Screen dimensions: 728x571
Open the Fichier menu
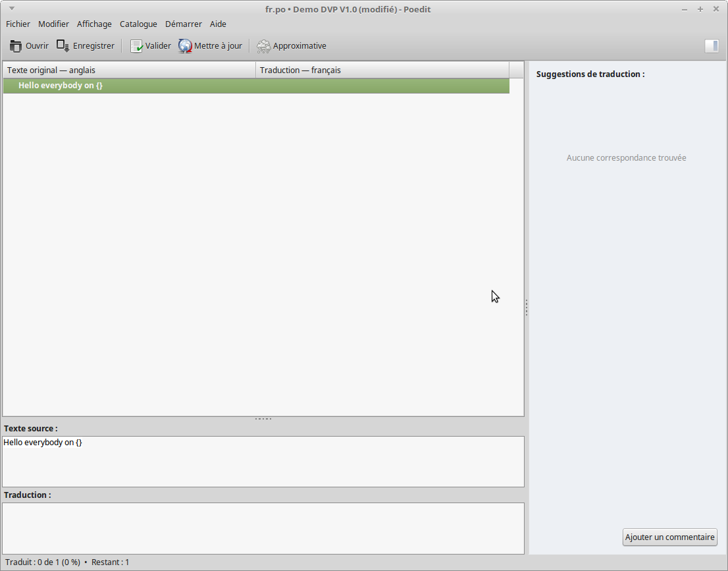pos(18,24)
